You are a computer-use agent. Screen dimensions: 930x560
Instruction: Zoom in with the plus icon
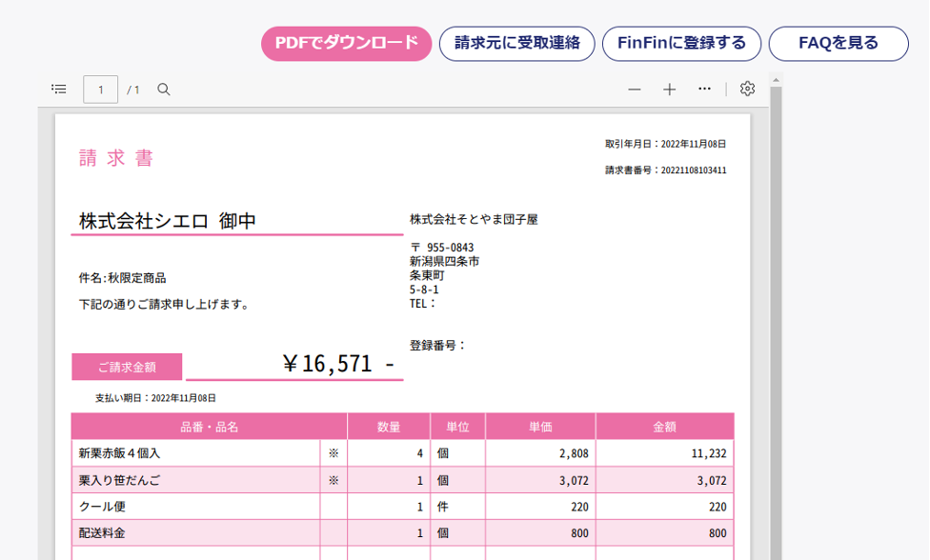(670, 90)
